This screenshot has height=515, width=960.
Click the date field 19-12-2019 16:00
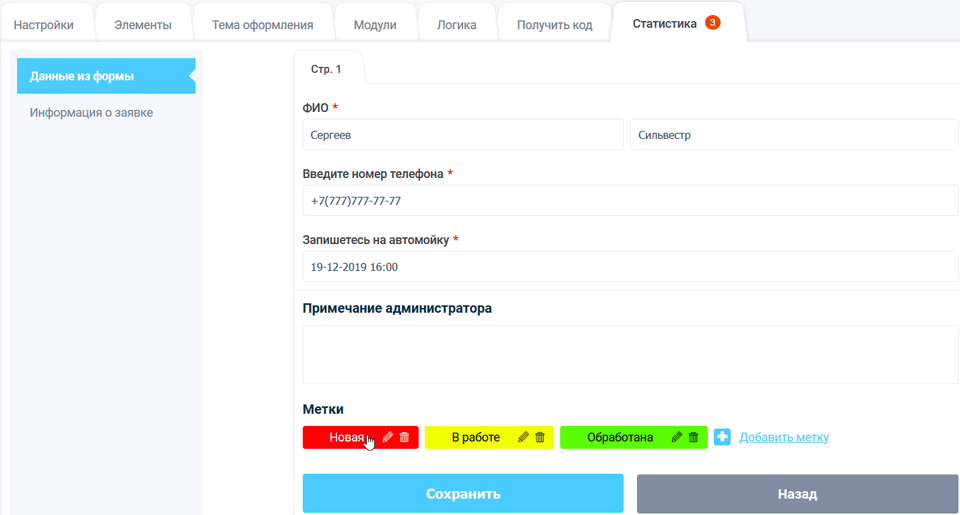click(631, 267)
